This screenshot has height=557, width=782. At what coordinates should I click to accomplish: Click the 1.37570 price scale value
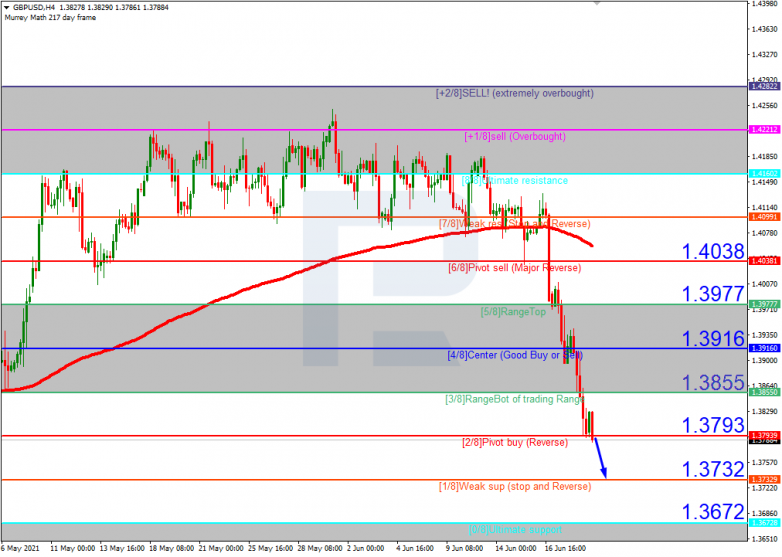coord(765,463)
